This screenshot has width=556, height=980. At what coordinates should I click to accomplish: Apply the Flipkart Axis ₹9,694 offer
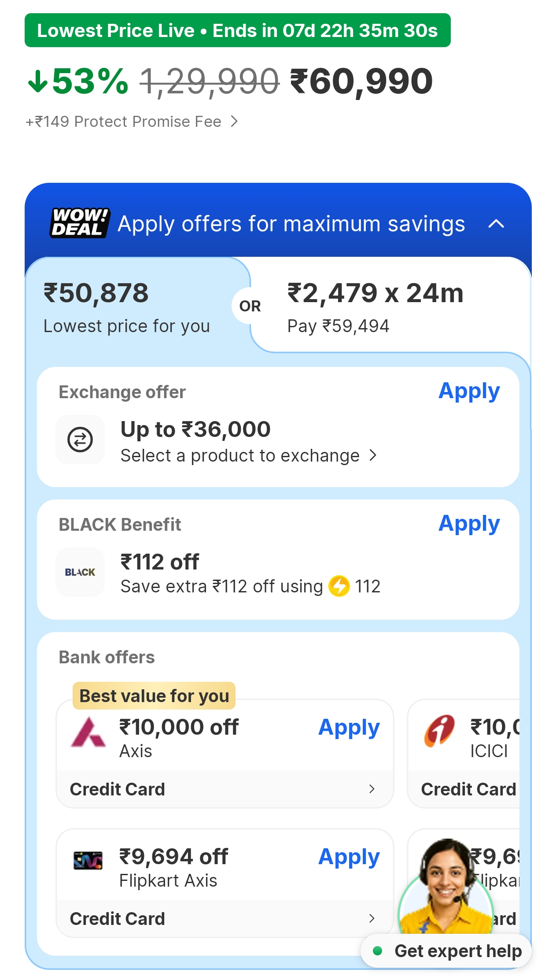(x=349, y=857)
